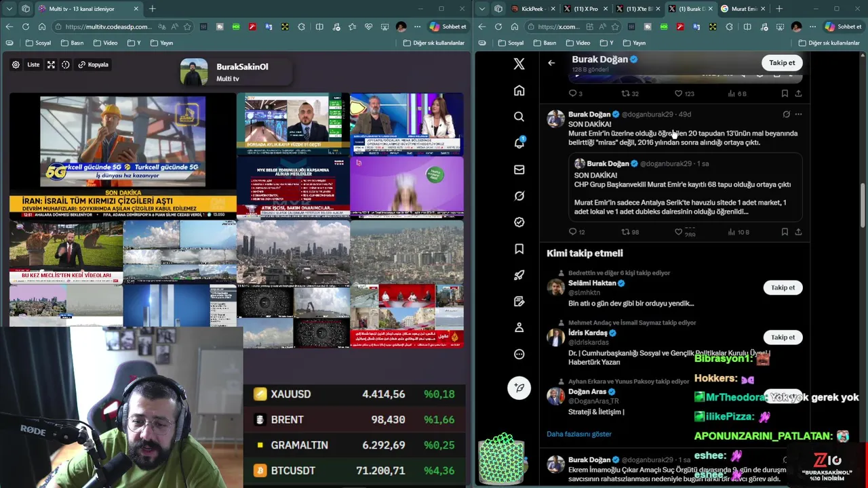Go to X Home in sidebar
The height and width of the screenshot is (488, 868).
519,91
